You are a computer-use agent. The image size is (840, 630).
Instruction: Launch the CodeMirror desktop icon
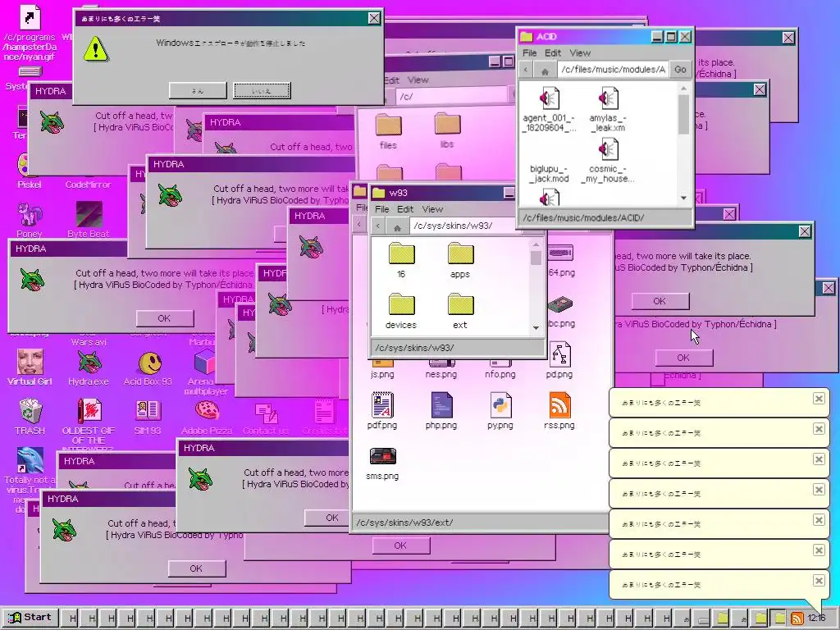pyautogui.click(x=88, y=185)
